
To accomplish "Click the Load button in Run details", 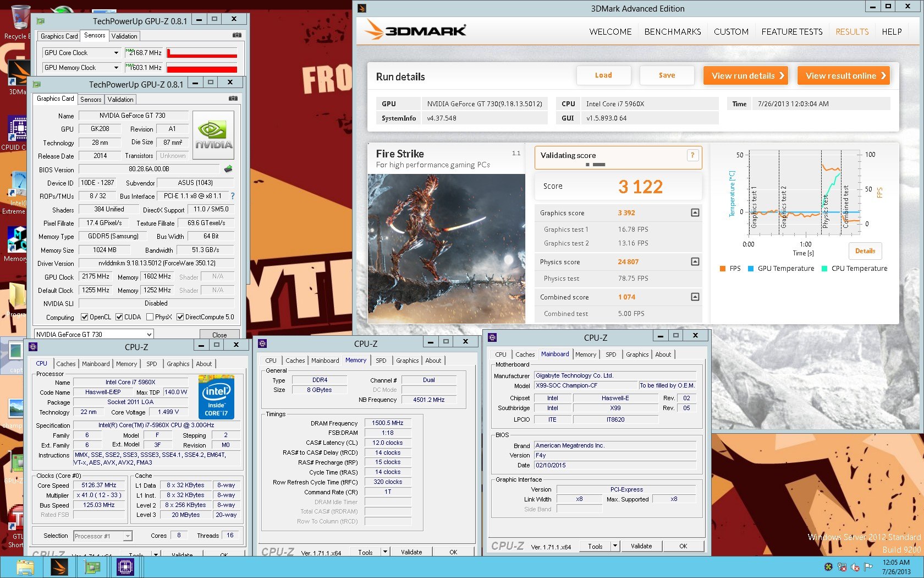I will coord(603,75).
